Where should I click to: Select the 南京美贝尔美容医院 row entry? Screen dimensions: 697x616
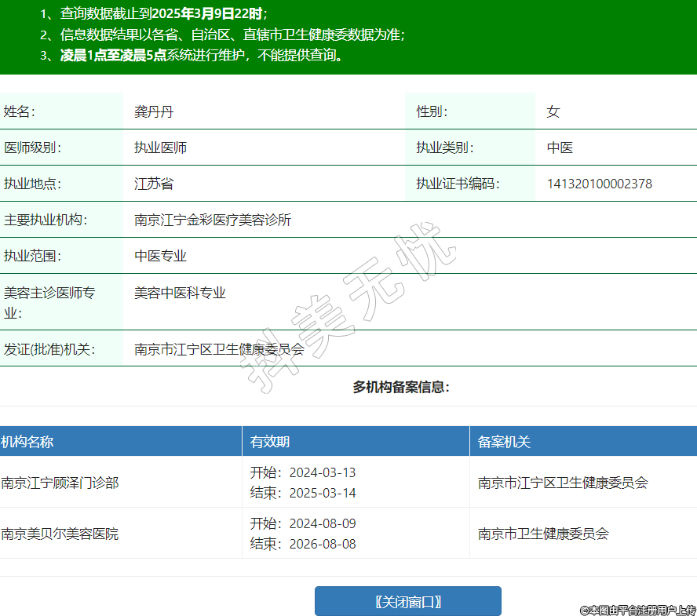pyautogui.click(x=60, y=534)
